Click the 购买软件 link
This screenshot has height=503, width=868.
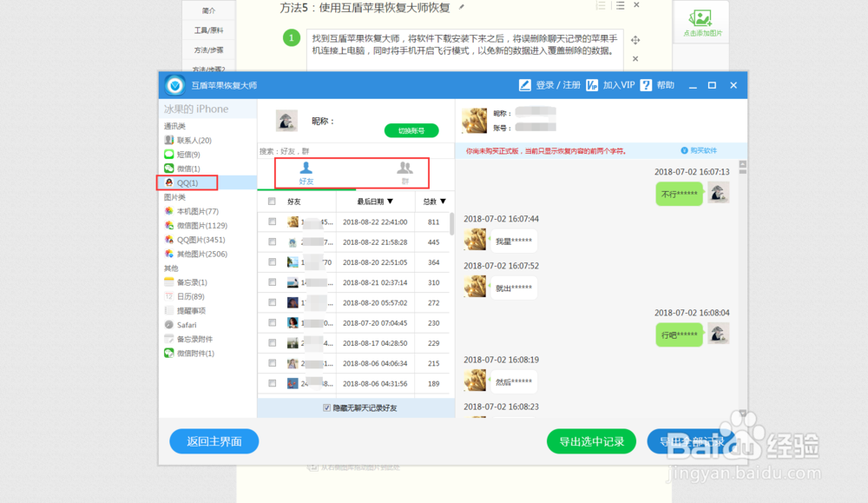pos(704,150)
